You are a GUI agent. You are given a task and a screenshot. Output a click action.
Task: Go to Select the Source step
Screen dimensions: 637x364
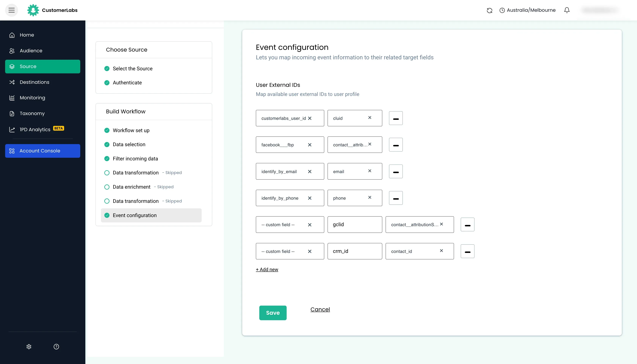[x=133, y=68]
